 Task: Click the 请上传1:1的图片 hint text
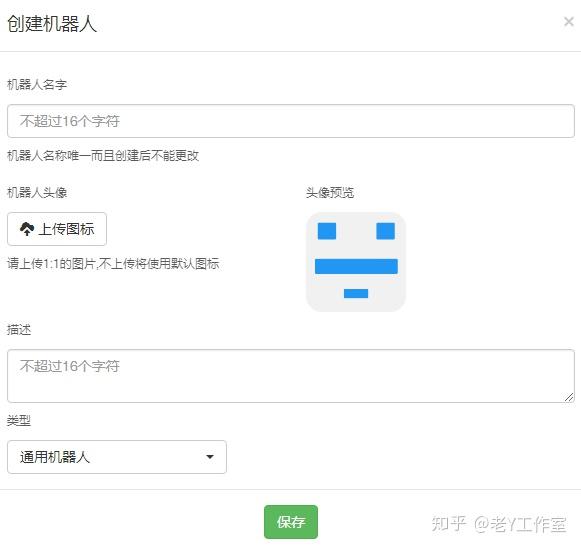(113, 264)
